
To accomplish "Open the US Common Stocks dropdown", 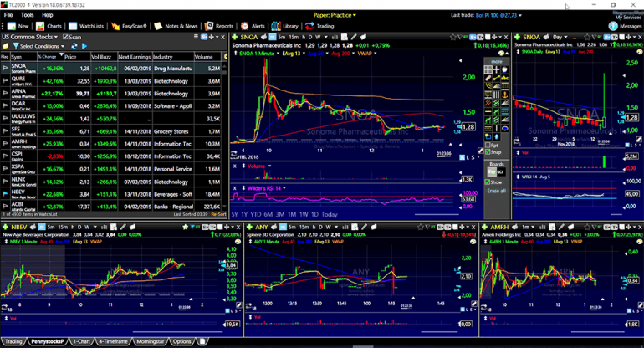I will (x=29, y=37).
